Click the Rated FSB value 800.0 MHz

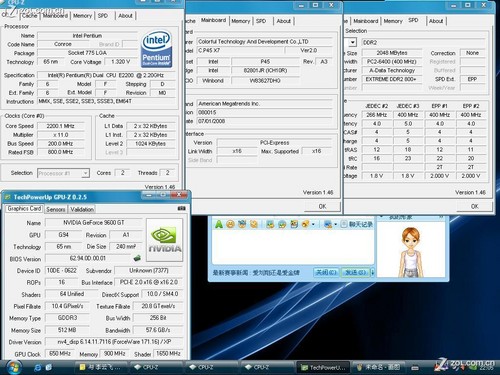coord(61,152)
